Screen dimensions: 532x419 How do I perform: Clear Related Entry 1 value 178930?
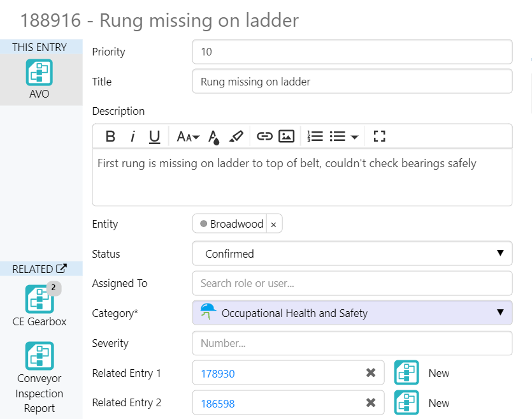pos(371,373)
